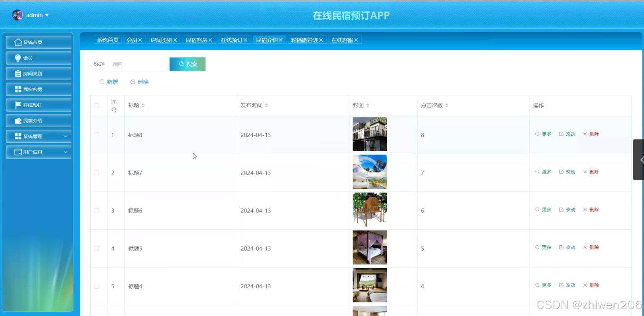Open room cover thumbnail of 标题4
Viewport: 644px width, 316px height.
(x=370, y=285)
